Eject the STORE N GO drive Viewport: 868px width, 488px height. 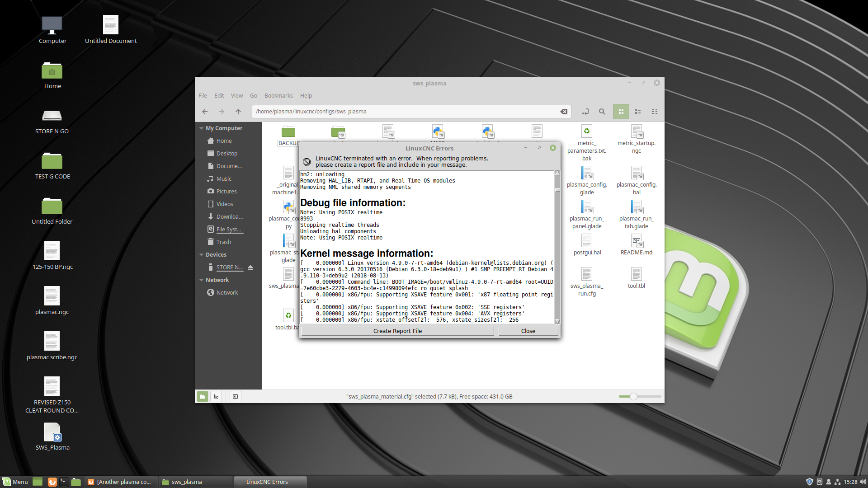pos(250,267)
